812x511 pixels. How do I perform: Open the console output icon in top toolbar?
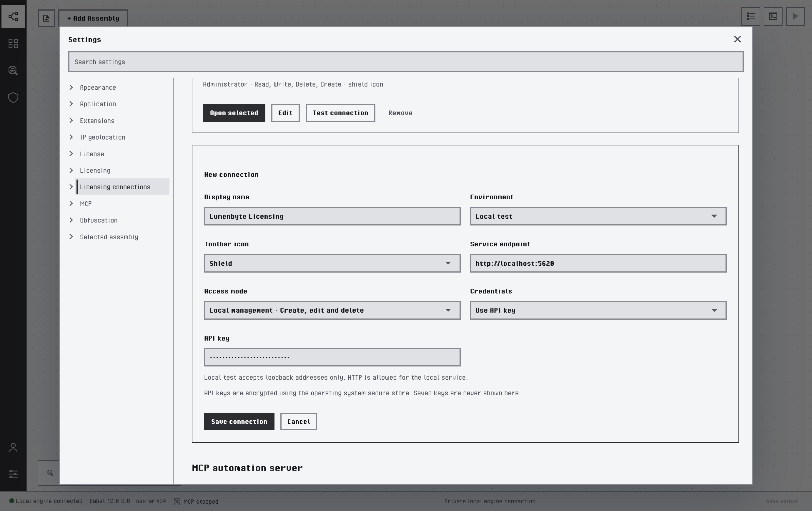[773, 16]
